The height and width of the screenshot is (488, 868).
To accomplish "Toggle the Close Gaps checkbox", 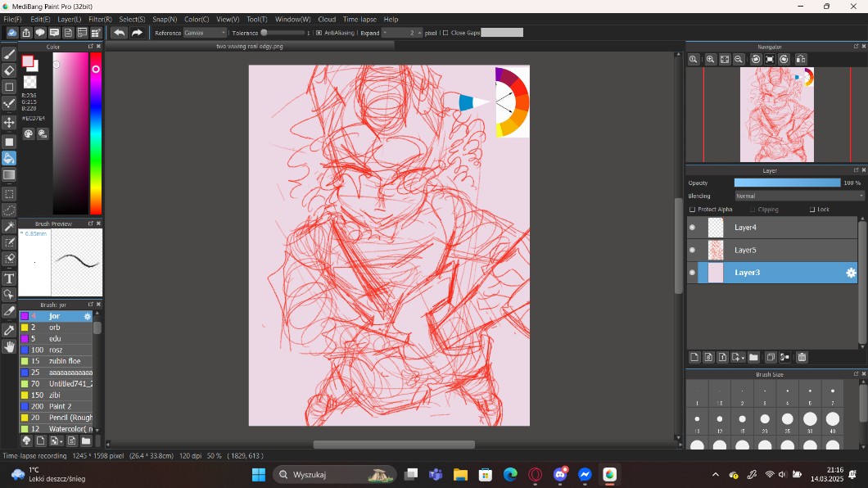I will tap(445, 33).
